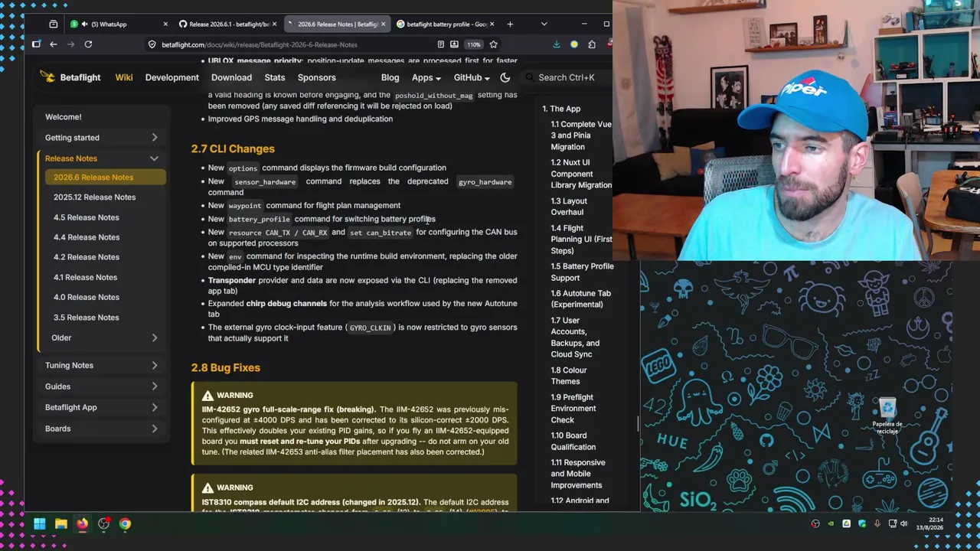Open 4.1 Release Notes in sidebar
This screenshot has width=980, height=551.
105,277
